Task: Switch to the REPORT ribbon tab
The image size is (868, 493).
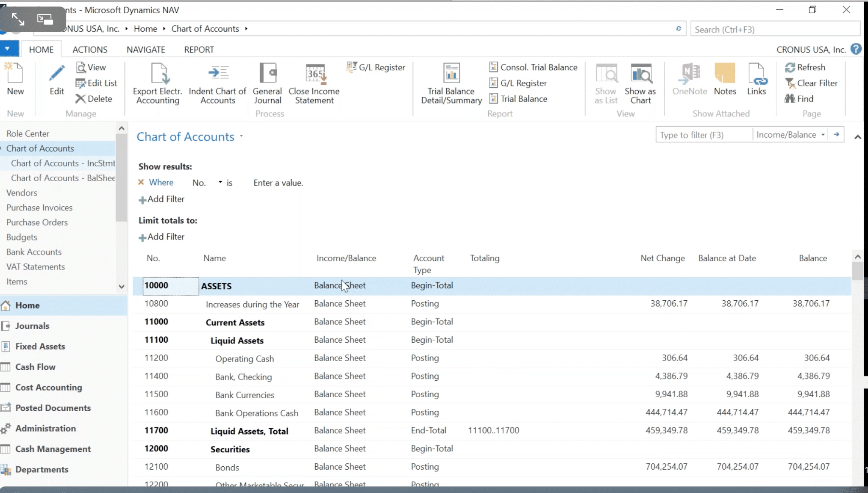Action: (199, 50)
